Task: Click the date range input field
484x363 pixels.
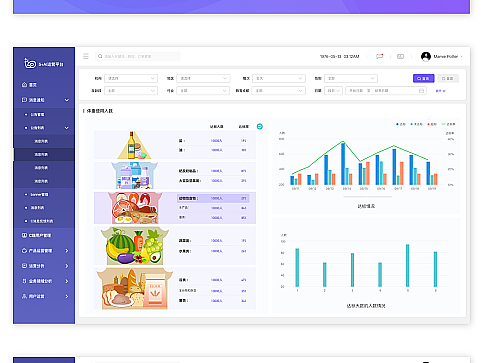Action: tap(386, 91)
